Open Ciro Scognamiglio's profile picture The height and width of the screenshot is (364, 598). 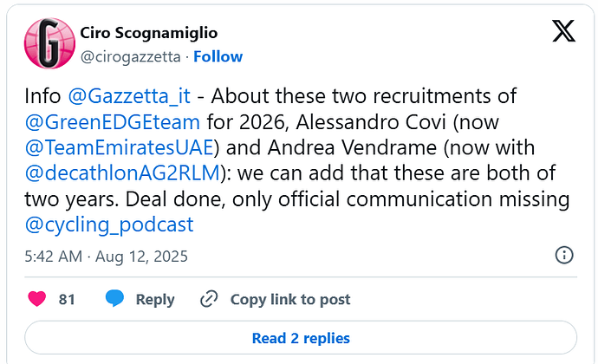click(x=49, y=42)
